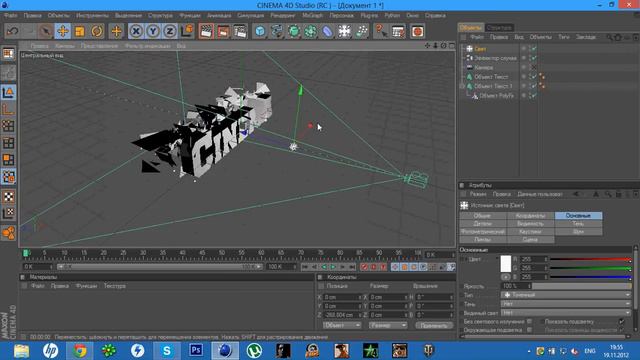Click the white light color swatch
Screen dimensions: 640x360
tap(506, 263)
